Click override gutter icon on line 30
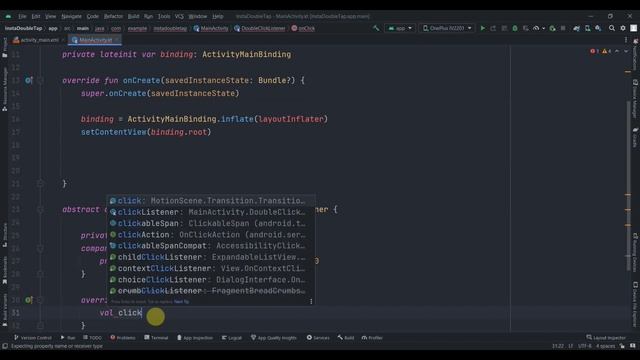Image resolution: width=640 pixels, height=360 pixels. point(28,300)
